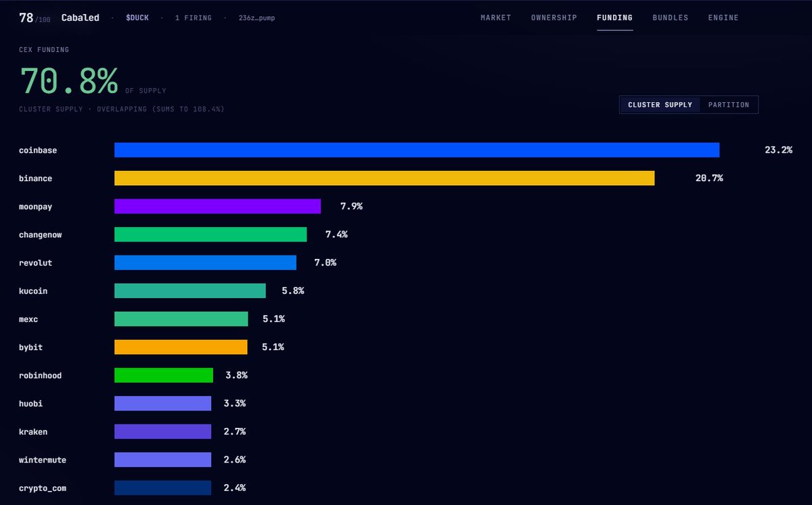Select the changenow green bar
Viewport: 812px width, 505px height.
click(x=210, y=235)
